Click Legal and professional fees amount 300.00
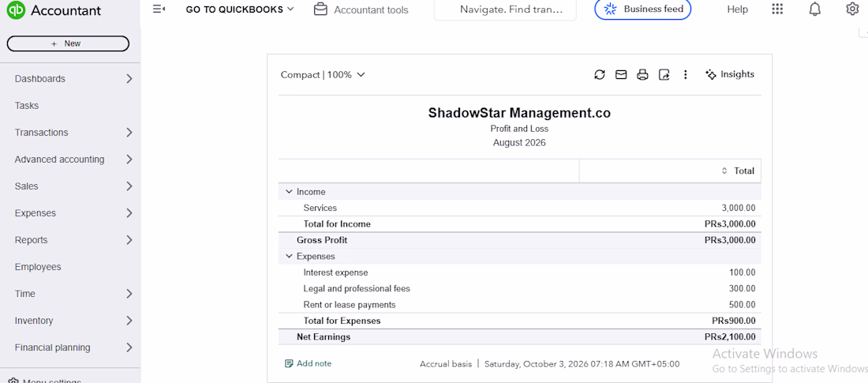The width and height of the screenshot is (868, 383). pos(743,289)
